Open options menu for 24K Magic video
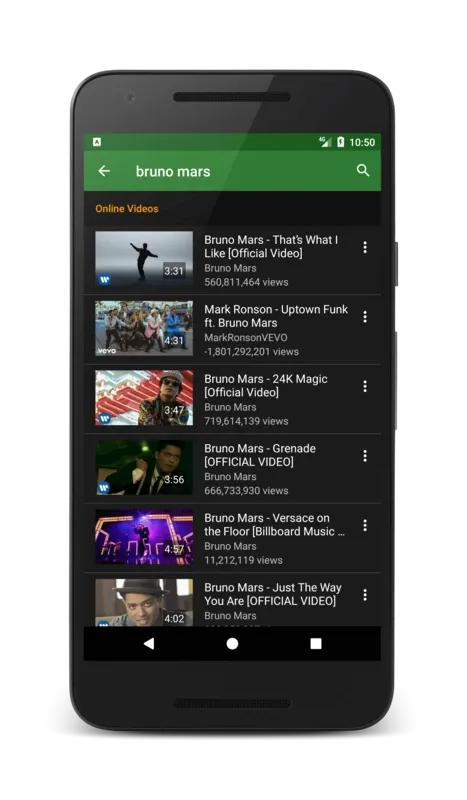This screenshot has height=800, width=467. coord(365,386)
